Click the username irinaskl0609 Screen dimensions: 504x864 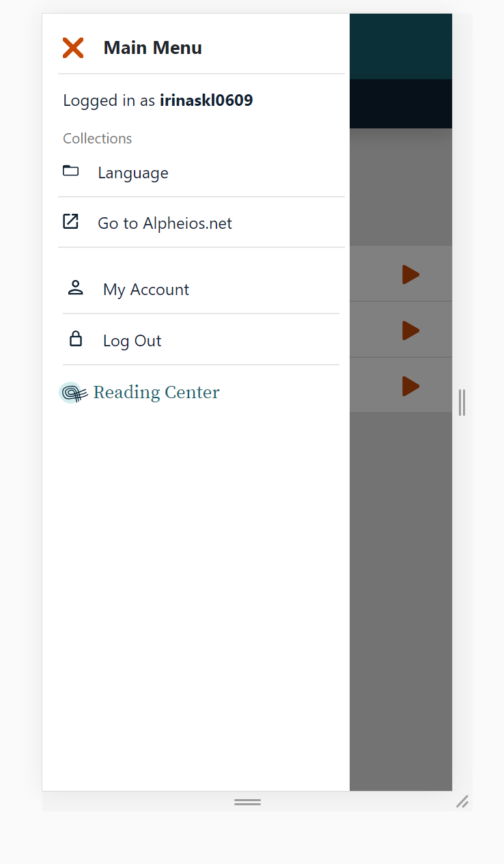pos(206,100)
